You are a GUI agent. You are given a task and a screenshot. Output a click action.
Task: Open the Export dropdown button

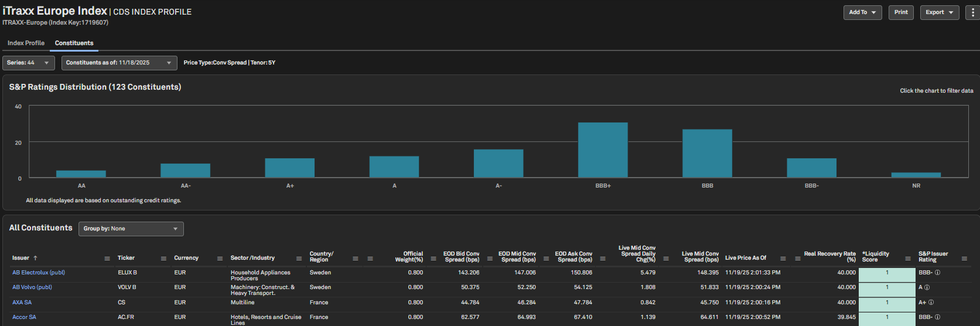point(939,12)
